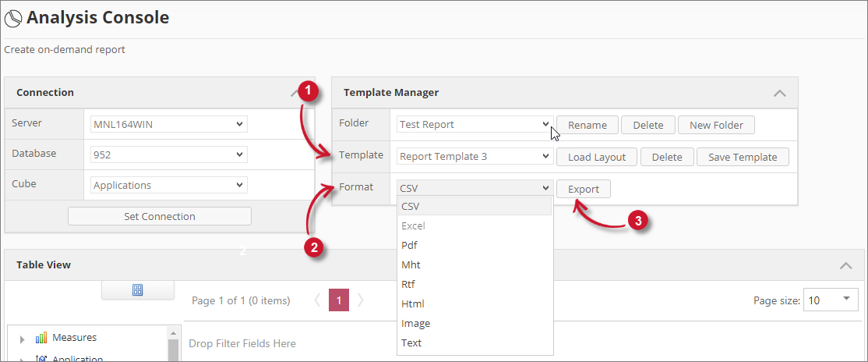
Task: Select Rtf in format list
Action: tap(475, 284)
